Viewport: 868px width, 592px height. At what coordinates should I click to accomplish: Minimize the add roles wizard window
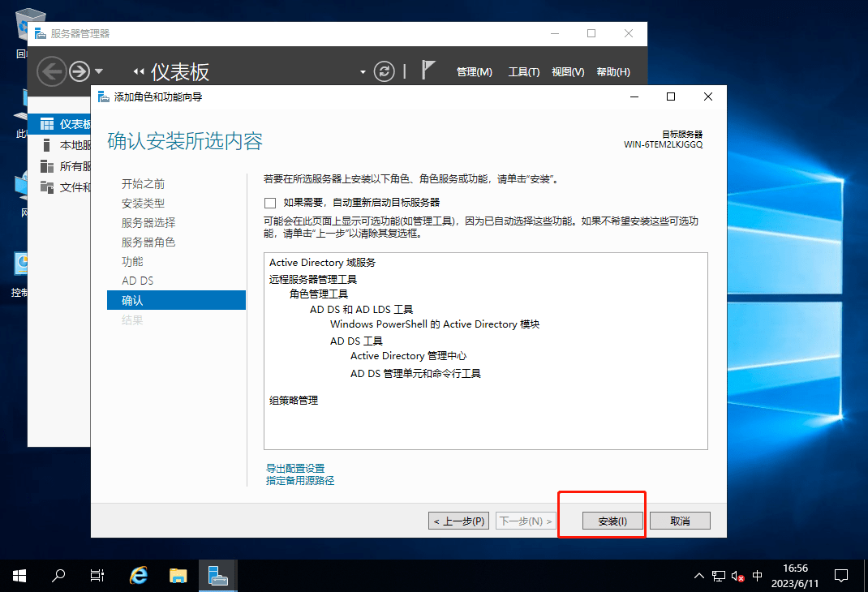(x=634, y=97)
